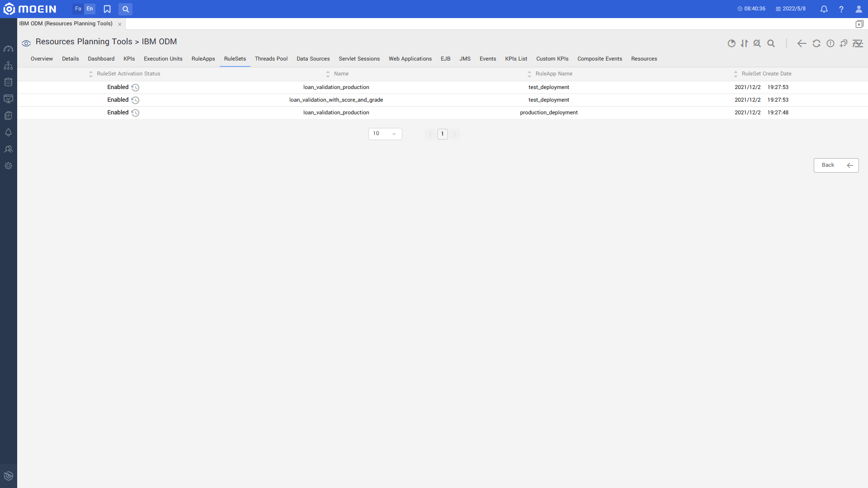868x488 pixels.
Task: Open the Threads Pool tab
Action: pyautogui.click(x=271, y=59)
